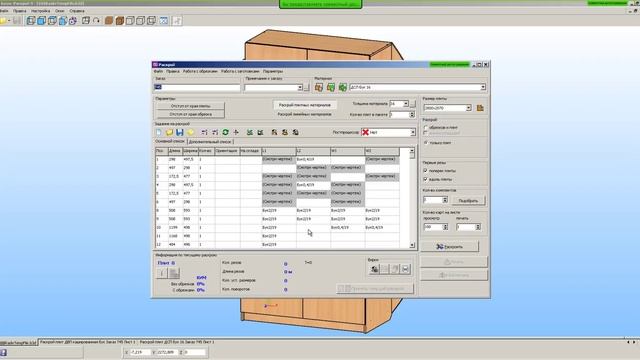640x360 pixels.
Task: Click the open folder icon in main toolbar
Action: (x=4, y=20)
